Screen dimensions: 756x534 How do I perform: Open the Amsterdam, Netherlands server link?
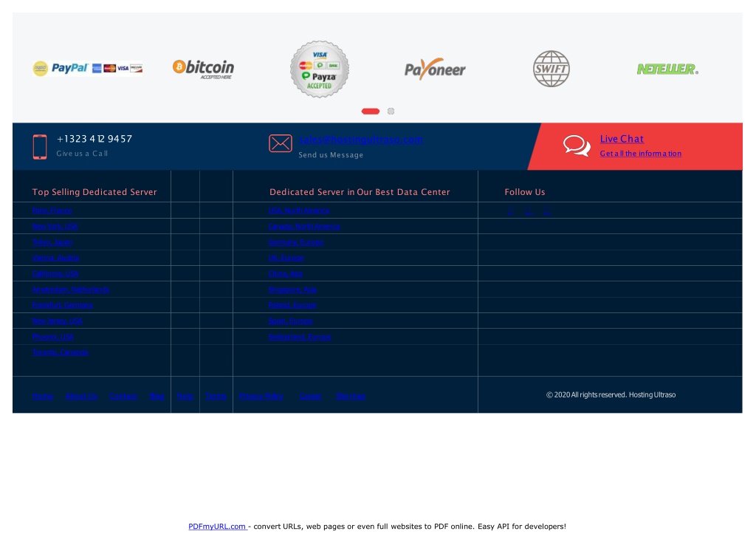[x=70, y=290]
